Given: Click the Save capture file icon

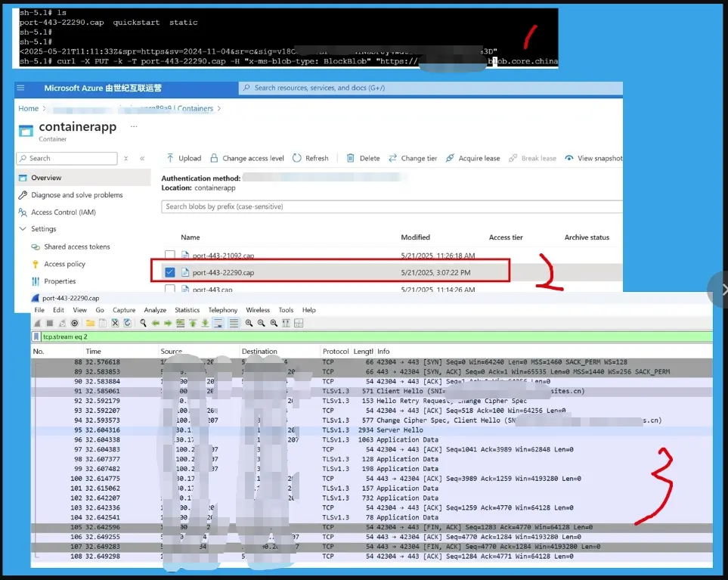Looking at the screenshot, I should 103,323.
